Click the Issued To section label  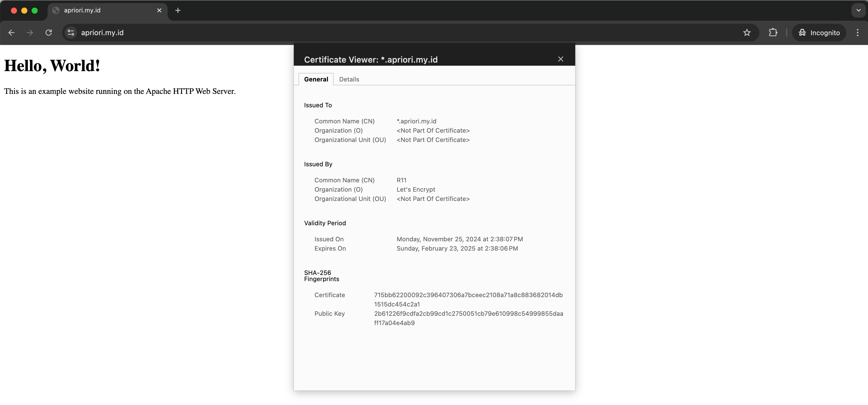[318, 105]
